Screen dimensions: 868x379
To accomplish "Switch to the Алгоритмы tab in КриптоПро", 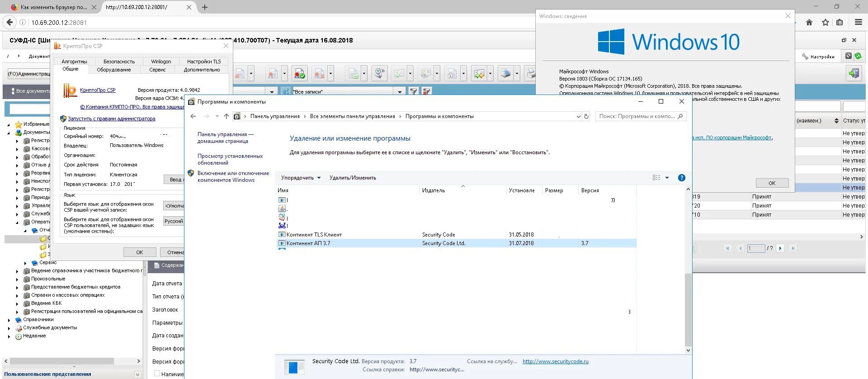I will pos(74,62).
